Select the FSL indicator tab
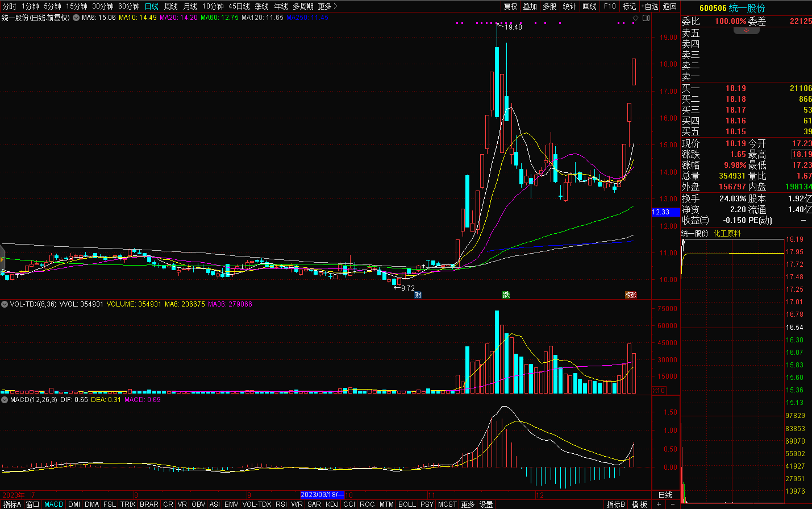Viewport: 812px width, 509px height. 110,504
